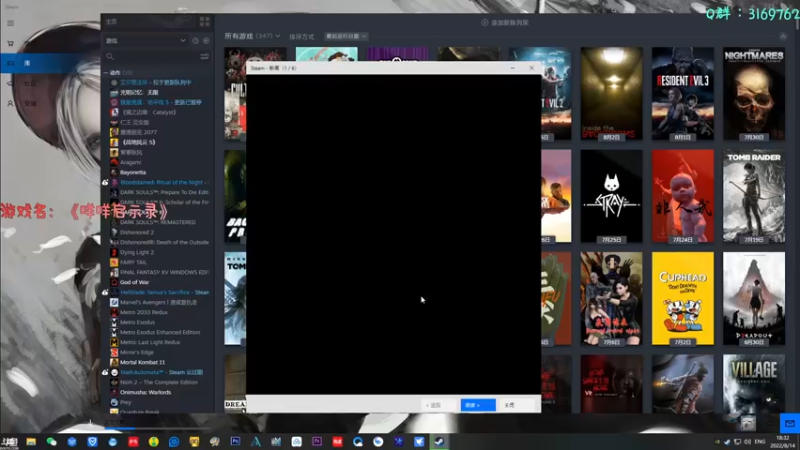Click the library search input field

click(x=157, y=57)
